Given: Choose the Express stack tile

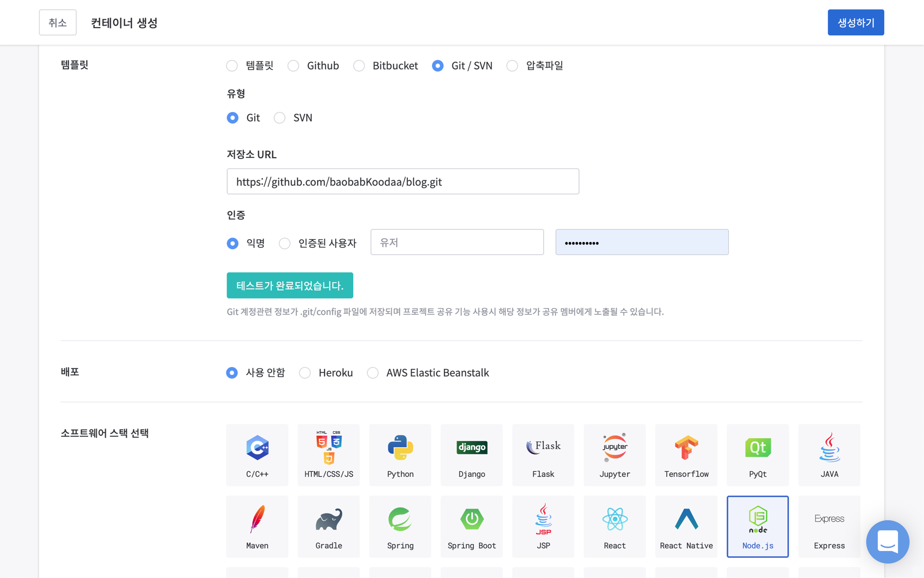Looking at the screenshot, I should (829, 527).
